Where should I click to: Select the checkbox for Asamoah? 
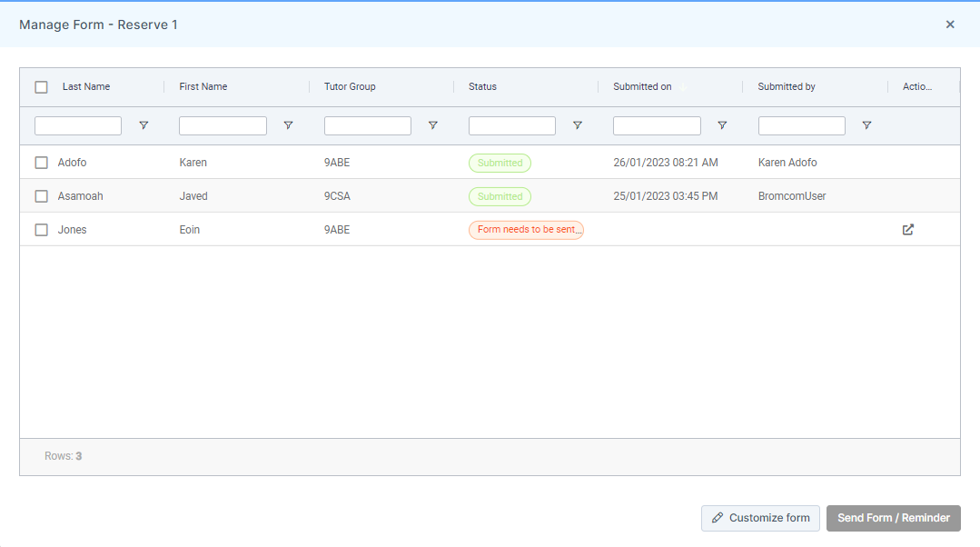(x=41, y=196)
